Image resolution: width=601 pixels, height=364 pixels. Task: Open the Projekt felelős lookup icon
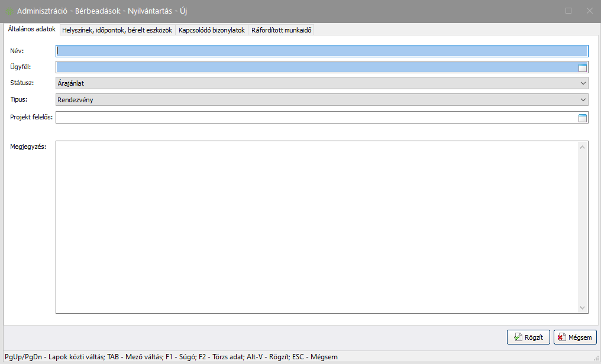pyautogui.click(x=582, y=118)
